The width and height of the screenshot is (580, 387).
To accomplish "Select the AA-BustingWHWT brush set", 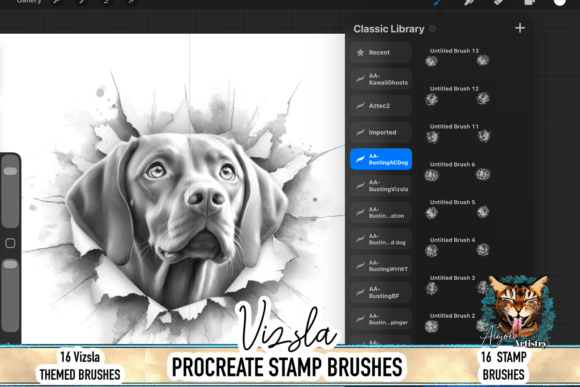I will coord(381,266).
